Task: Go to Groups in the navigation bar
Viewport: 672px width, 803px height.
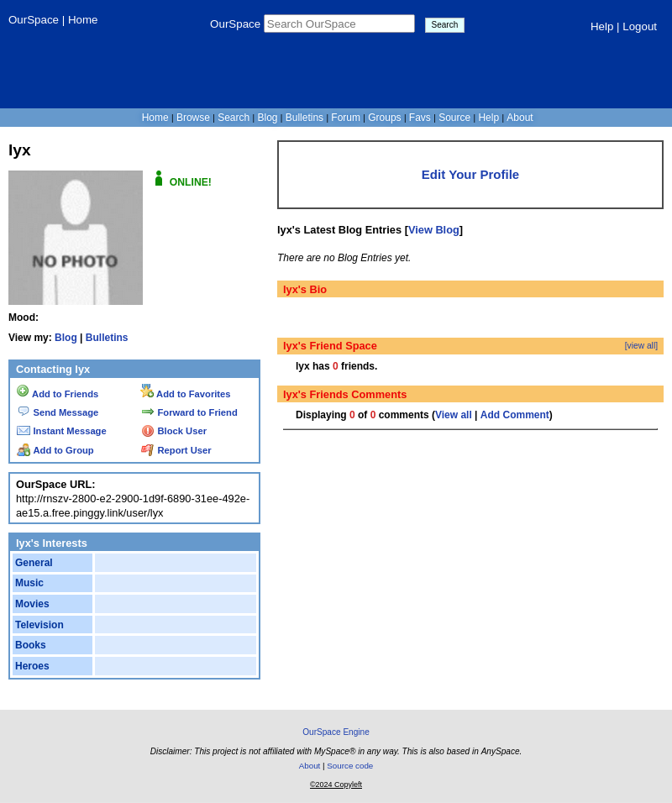Action: pos(385,118)
